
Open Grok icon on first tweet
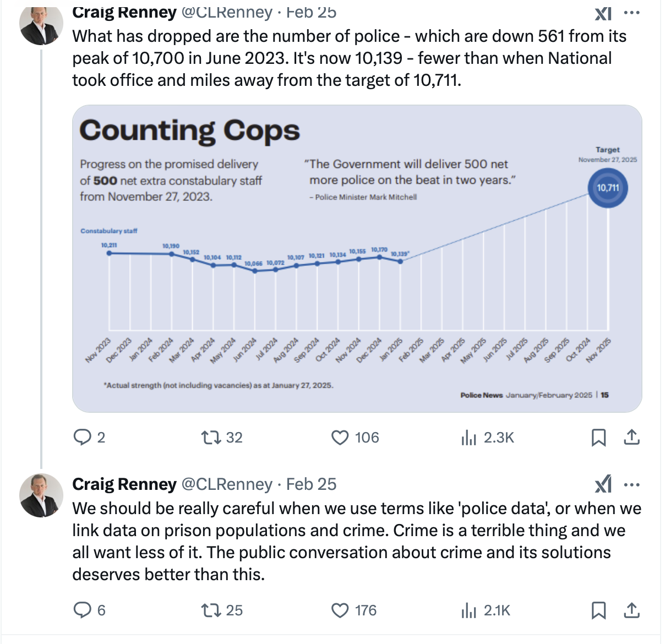[603, 13]
